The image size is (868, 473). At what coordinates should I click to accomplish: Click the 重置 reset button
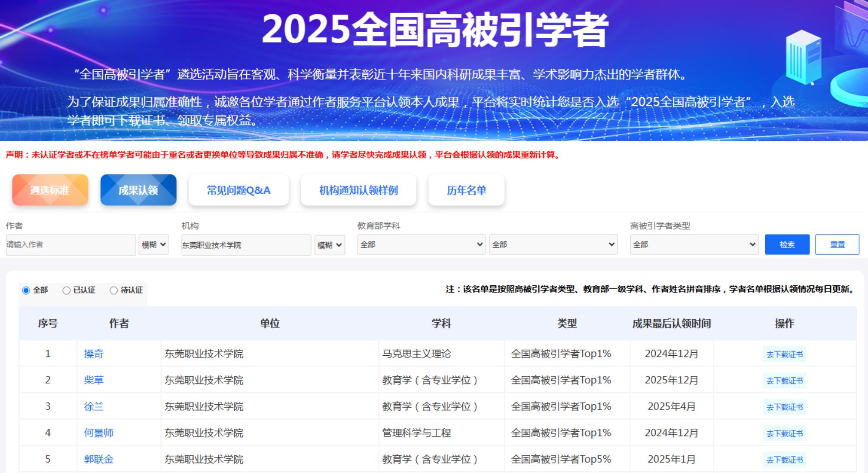coord(837,245)
